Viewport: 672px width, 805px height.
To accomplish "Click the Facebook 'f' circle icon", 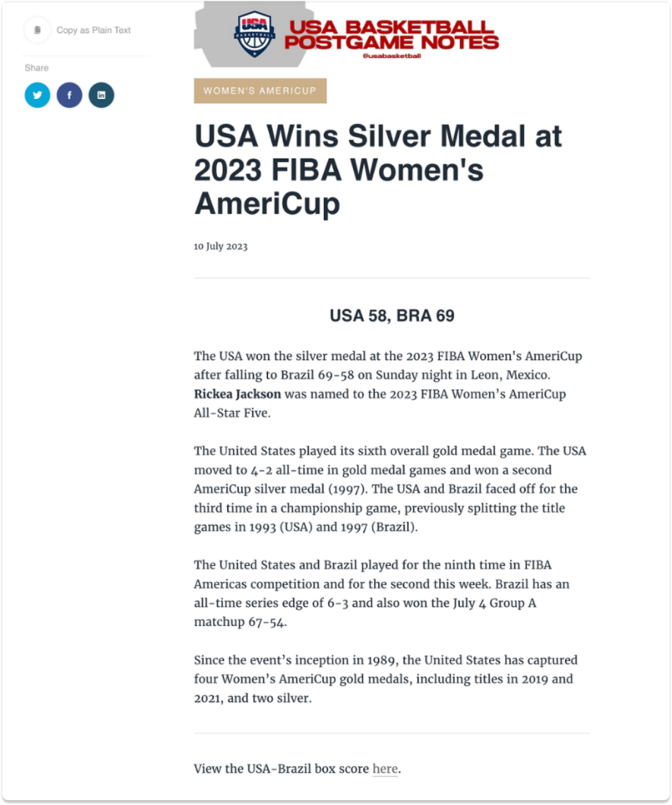I will point(69,94).
